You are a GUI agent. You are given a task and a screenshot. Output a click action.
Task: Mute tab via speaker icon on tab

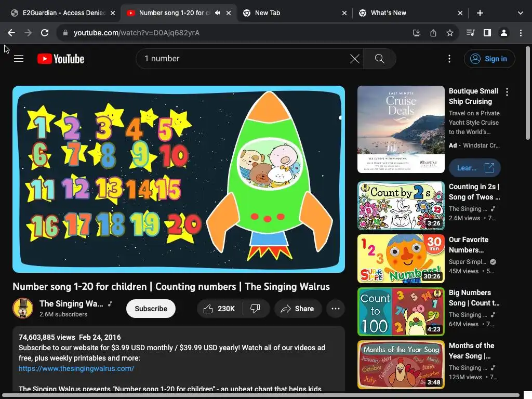pos(218,13)
